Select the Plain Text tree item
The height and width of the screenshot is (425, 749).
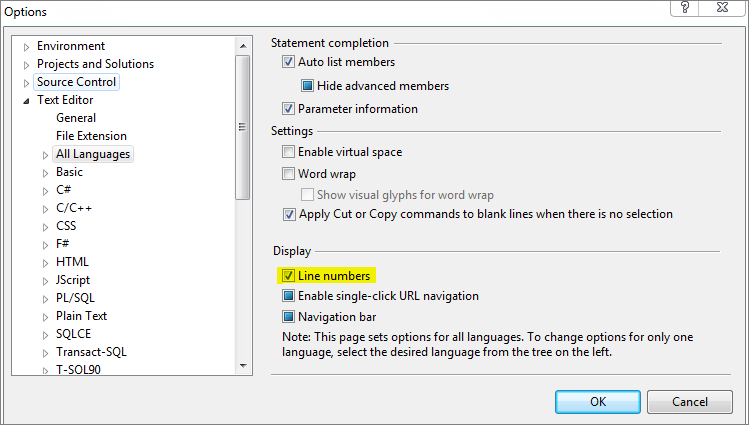click(81, 316)
